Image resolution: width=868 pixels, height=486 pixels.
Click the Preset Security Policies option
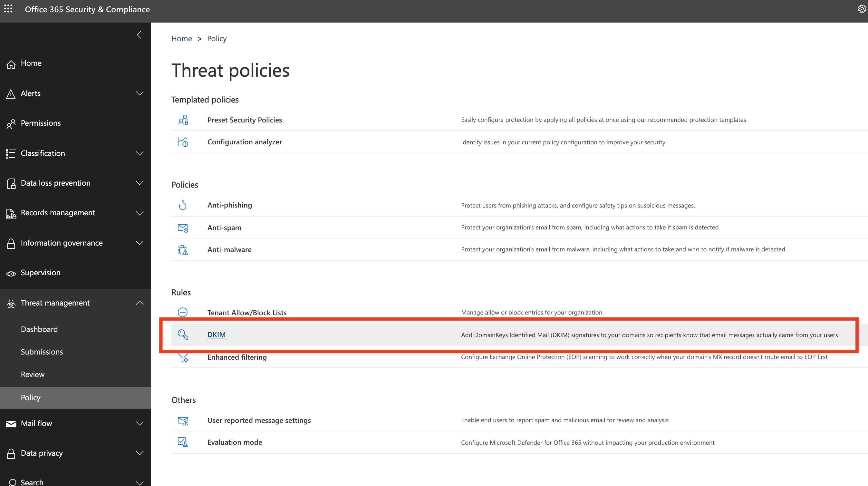point(245,119)
